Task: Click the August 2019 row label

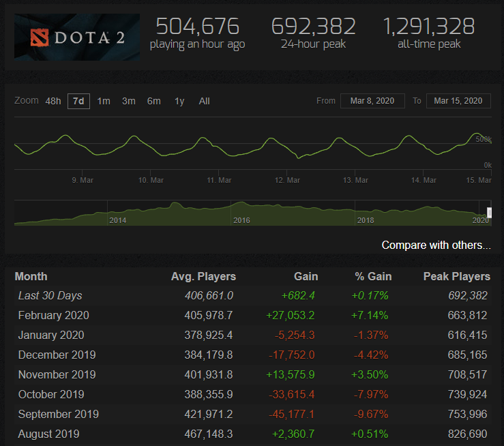Action: tap(48, 434)
